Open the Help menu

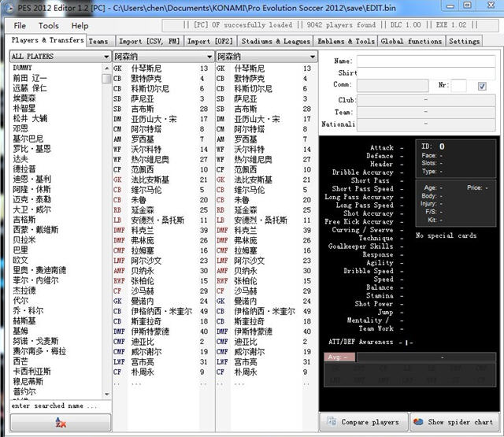pos(80,26)
